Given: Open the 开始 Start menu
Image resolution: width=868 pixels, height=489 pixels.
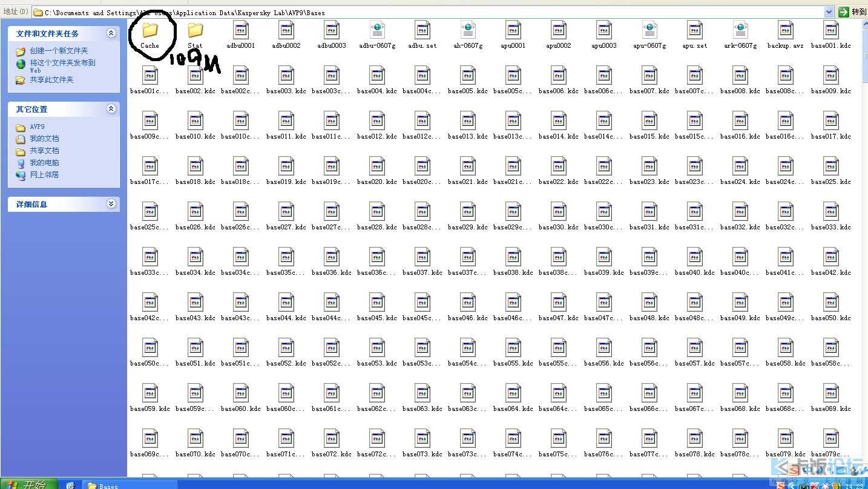Looking at the screenshot, I should (28, 484).
